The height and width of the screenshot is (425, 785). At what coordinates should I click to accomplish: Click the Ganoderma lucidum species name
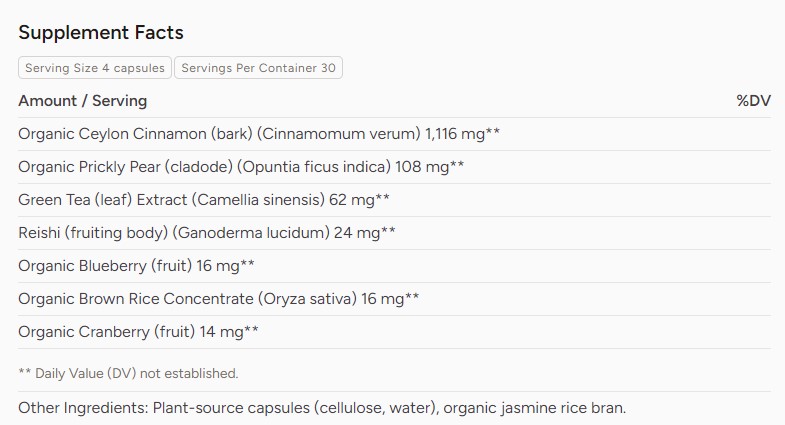coord(251,233)
